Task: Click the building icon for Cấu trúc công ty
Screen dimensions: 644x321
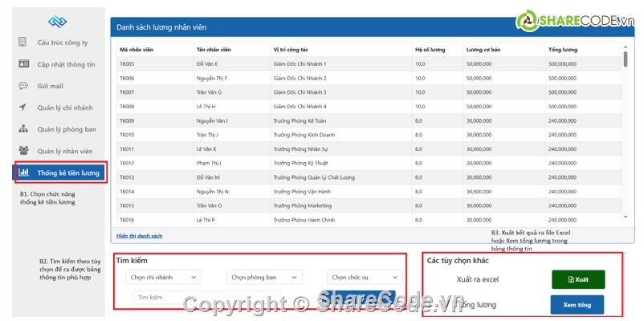Action: [23, 43]
